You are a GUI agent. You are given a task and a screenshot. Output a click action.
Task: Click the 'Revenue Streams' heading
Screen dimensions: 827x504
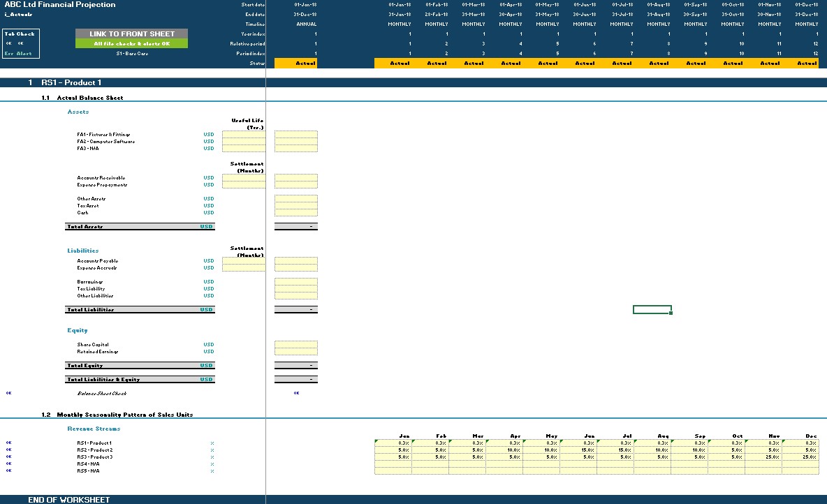tap(94, 429)
